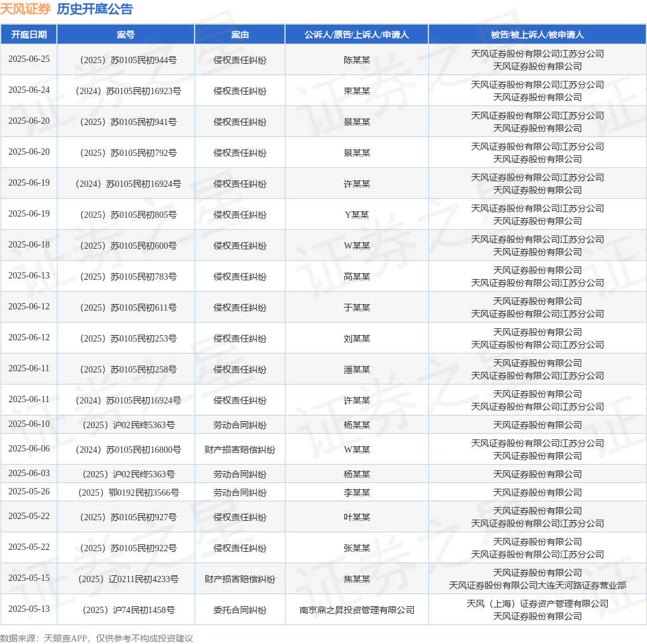Click case number (2025)苏0105民初783号
The height and width of the screenshot is (644, 647).
126,277
